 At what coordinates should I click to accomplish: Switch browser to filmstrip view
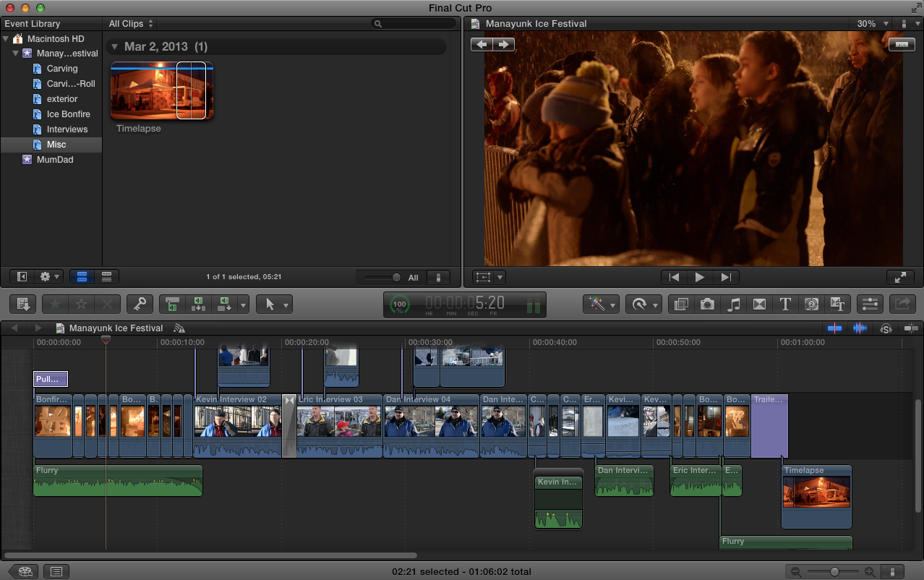click(82, 276)
